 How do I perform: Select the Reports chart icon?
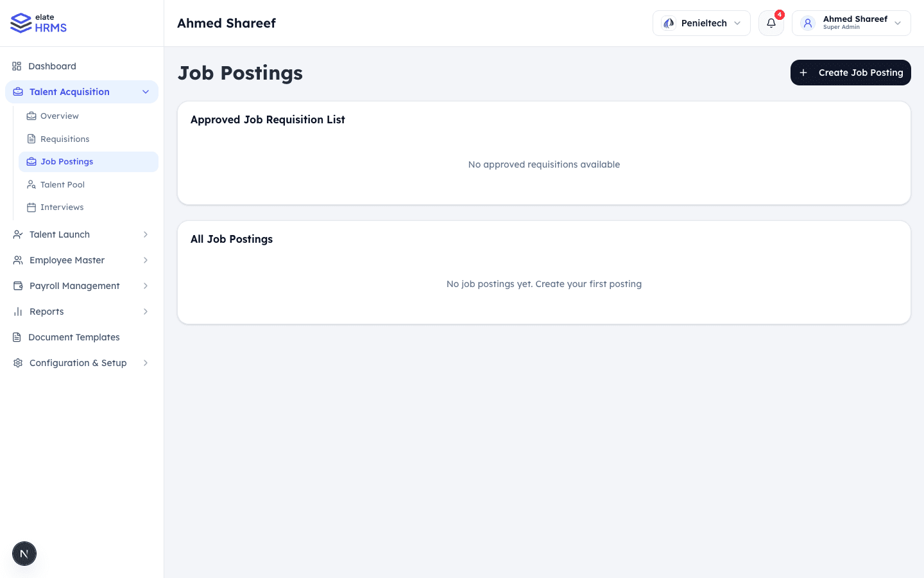click(17, 311)
